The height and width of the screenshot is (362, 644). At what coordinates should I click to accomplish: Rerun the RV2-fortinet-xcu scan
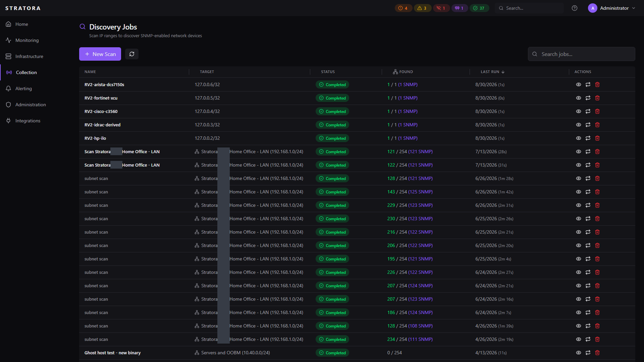[x=588, y=98]
